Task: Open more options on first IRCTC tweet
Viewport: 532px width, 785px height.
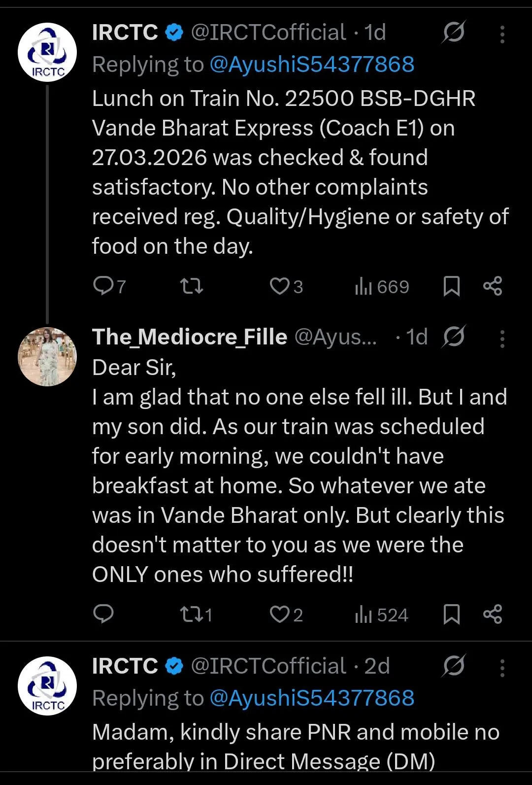Action: click(x=502, y=34)
